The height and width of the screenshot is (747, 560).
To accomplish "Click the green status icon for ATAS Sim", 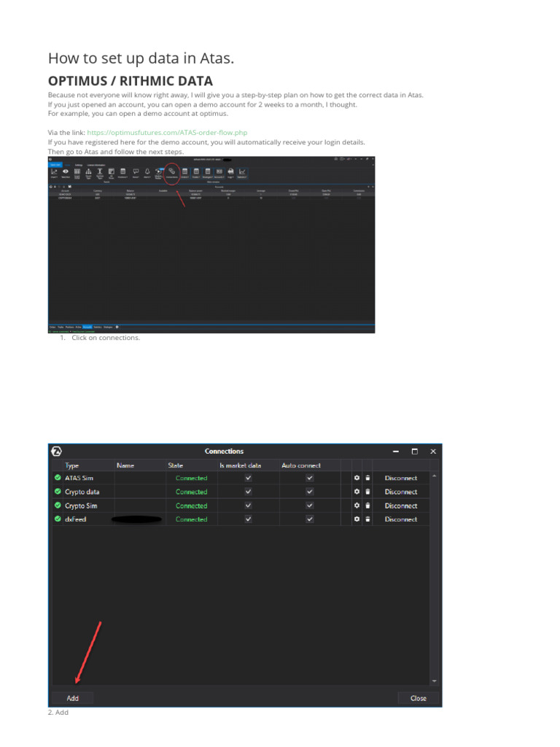I will tap(58, 477).
